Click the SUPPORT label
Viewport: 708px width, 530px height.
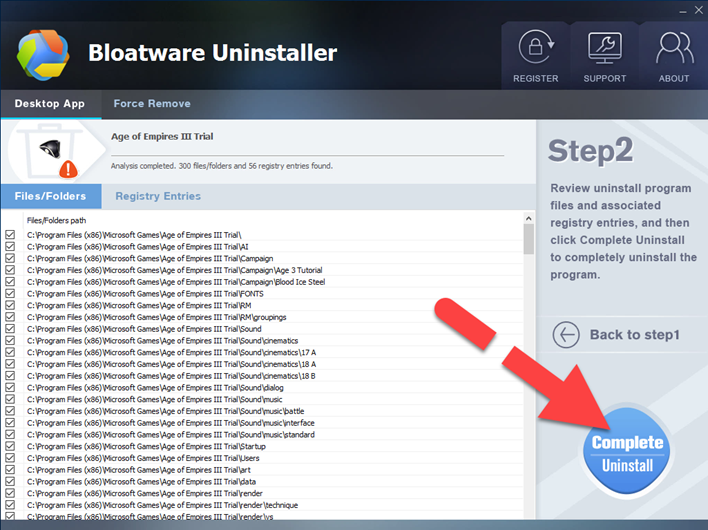(605, 79)
